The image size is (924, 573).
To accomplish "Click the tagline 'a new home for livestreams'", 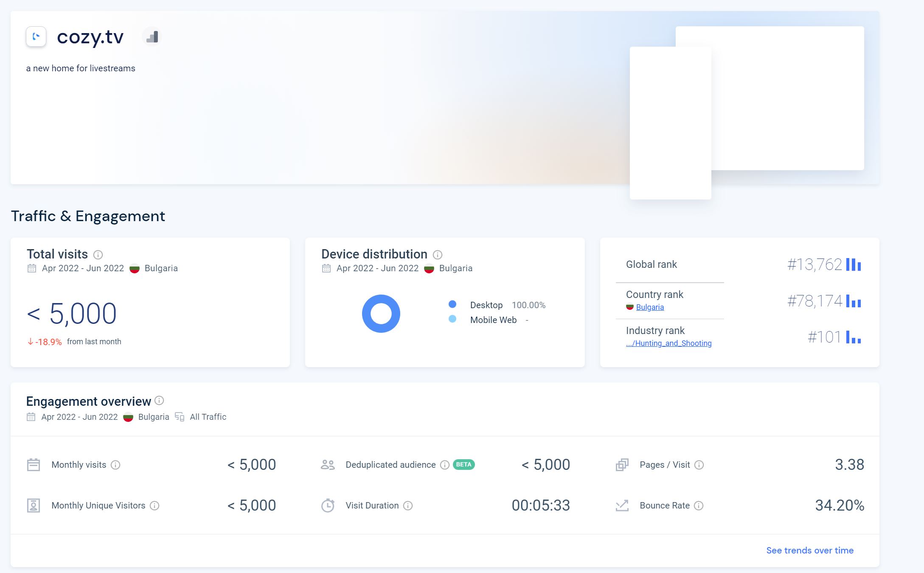I will click(x=81, y=68).
